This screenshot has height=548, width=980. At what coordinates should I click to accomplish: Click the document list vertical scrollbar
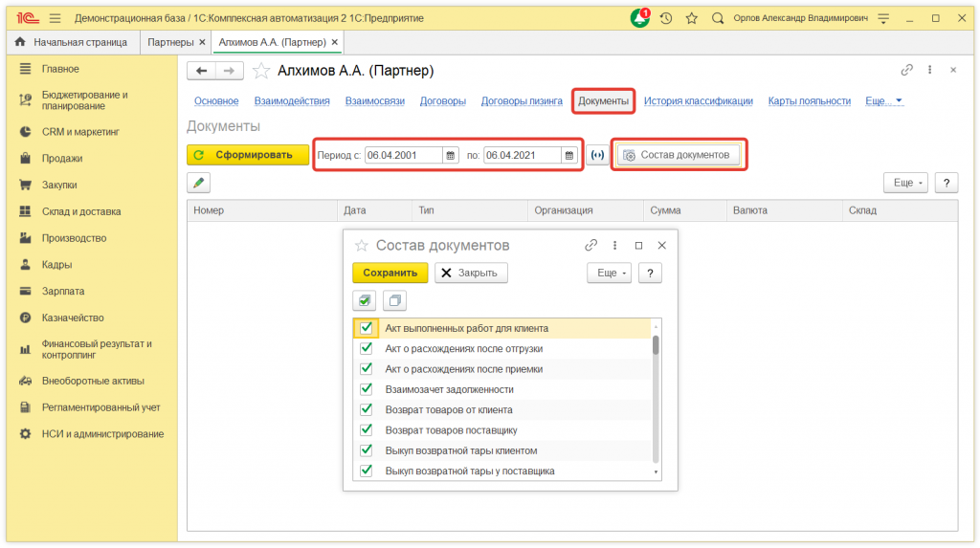(656, 345)
